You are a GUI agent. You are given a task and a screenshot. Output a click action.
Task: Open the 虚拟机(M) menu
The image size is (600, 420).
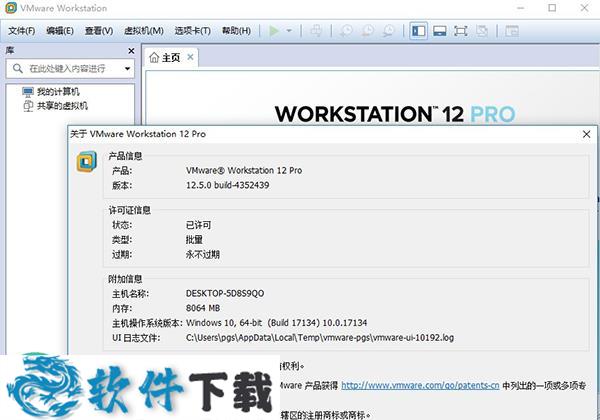(x=144, y=31)
